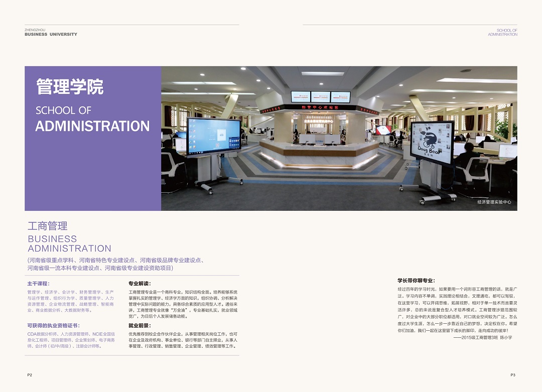The height and width of the screenshot is (392, 542).
Task: Click the large ADMINISTRATION word in the purple box
Action: click(92, 126)
